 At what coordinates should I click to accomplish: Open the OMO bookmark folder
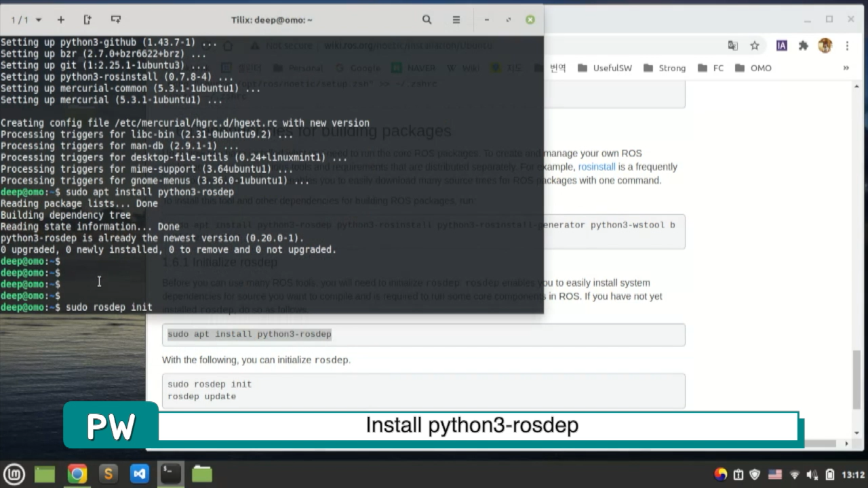point(753,68)
